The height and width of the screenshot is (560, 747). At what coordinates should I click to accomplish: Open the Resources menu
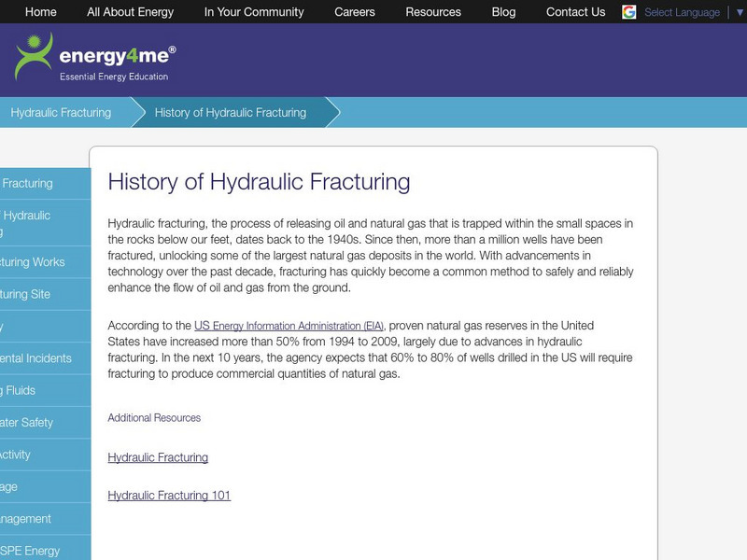(x=431, y=12)
